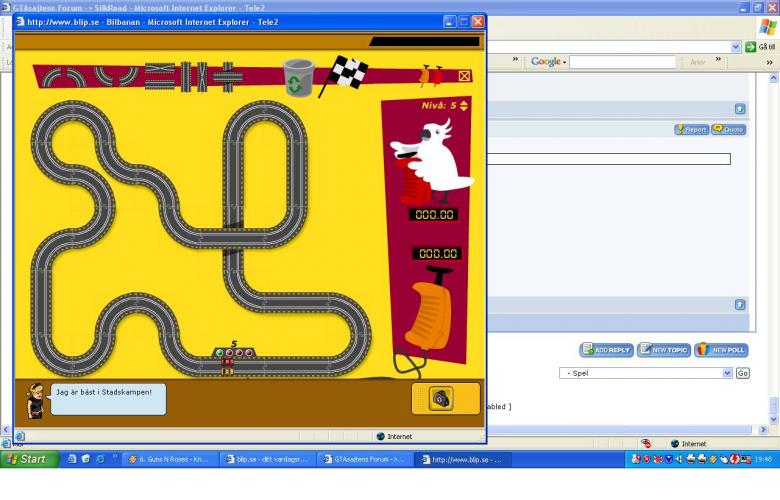Image resolution: width=780 pixels, height=500 pixels.
Task: Select the bottom-left curve track piece
Action: 105,75
